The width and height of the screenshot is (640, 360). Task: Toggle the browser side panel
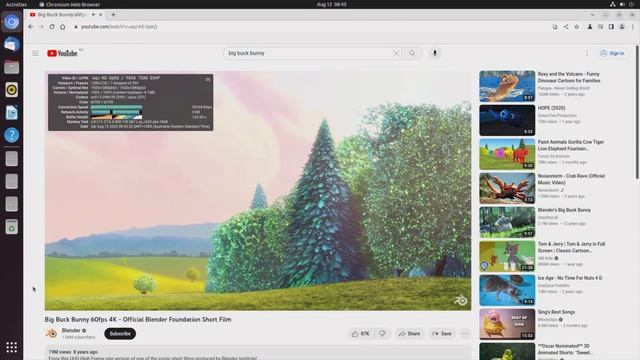[x=611, y=27]
